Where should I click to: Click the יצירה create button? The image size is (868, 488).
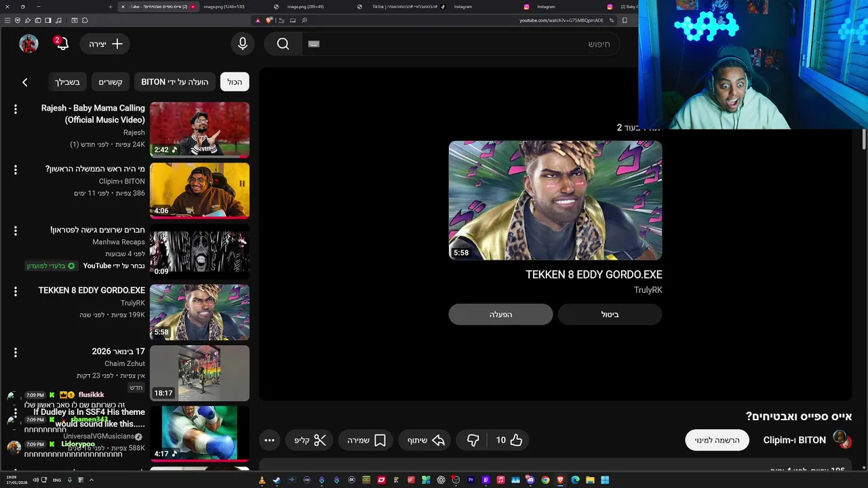(x=105, y=44)
